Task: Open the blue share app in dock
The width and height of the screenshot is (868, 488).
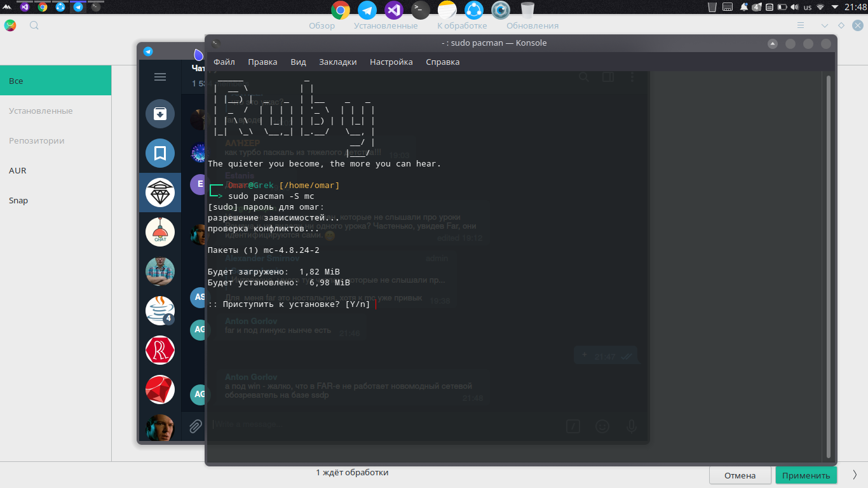Action: click(474, 10)
